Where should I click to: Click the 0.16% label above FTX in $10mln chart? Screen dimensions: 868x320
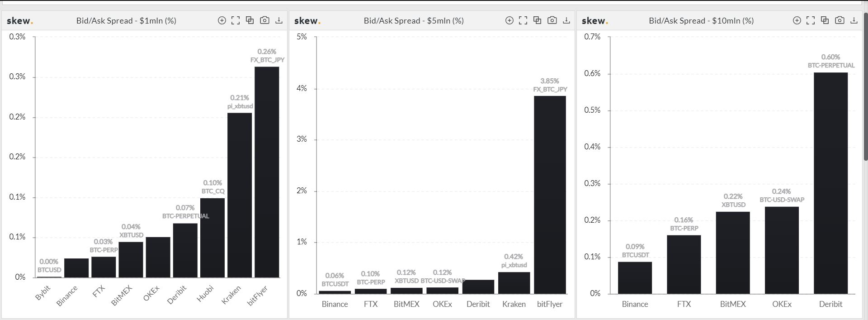tap(684, 220)
